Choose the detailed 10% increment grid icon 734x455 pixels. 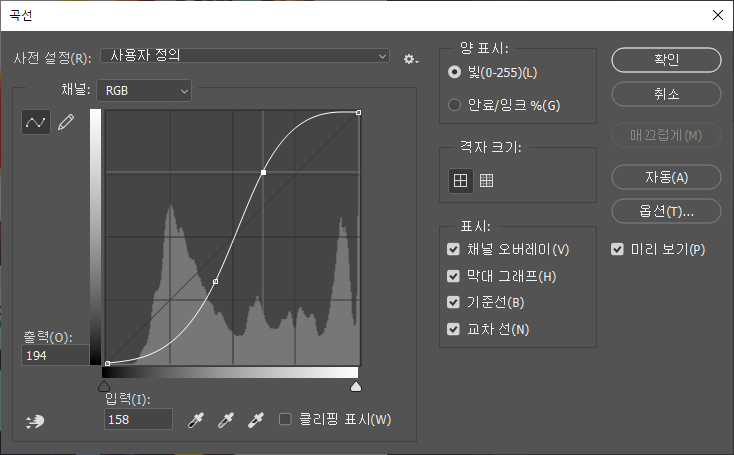[486, 180]
